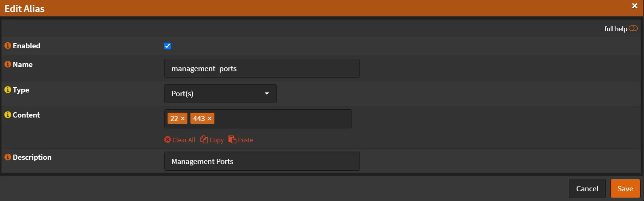Close the Edit Alias dialog
644x201 pixels.
coord(635,6)
